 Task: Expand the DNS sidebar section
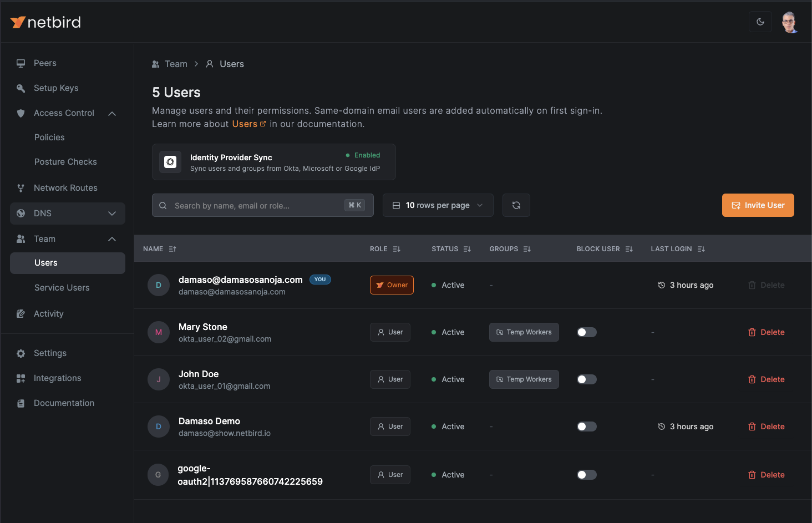pyautogui.click(x=112, y=213)
